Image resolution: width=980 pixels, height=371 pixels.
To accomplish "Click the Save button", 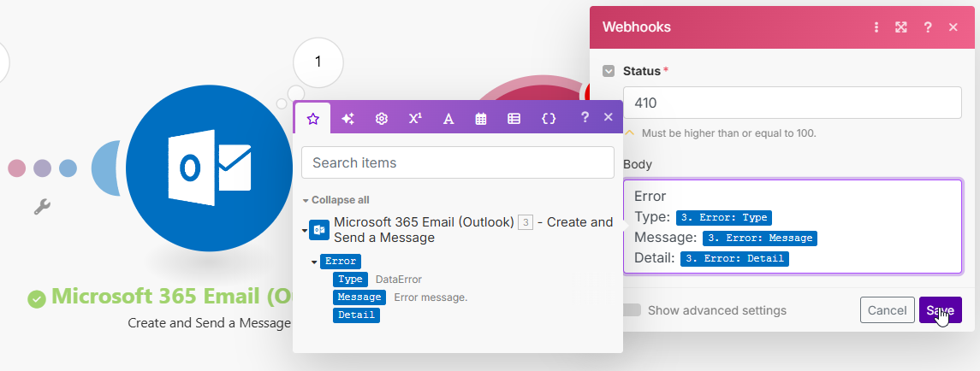I will (940, 310).
